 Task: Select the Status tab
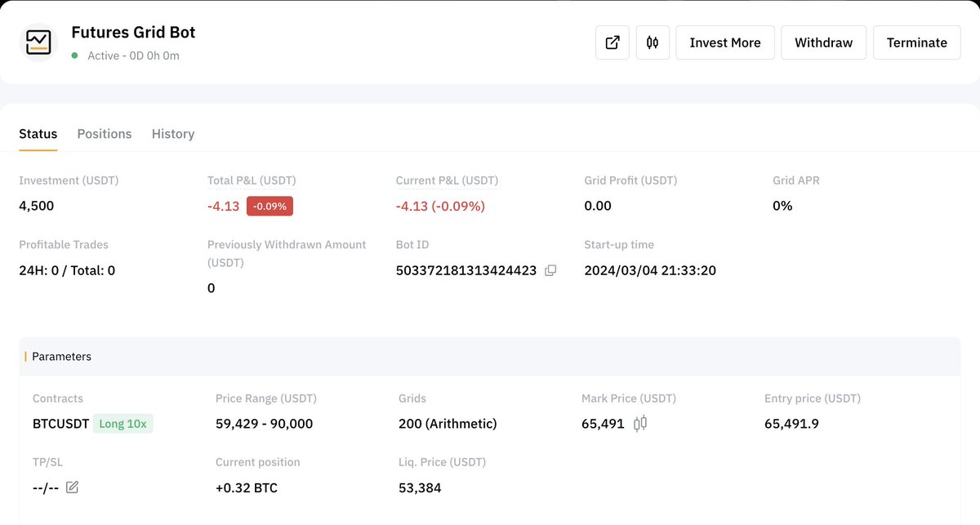pyautogui.click(x=38, y=133)
